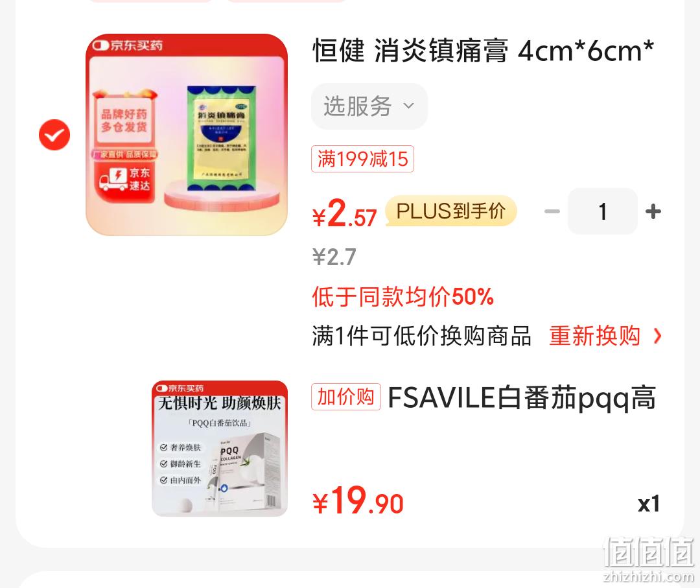Click the ¥2.57 PLUS price
700x588 pixels.
(344, 213)
